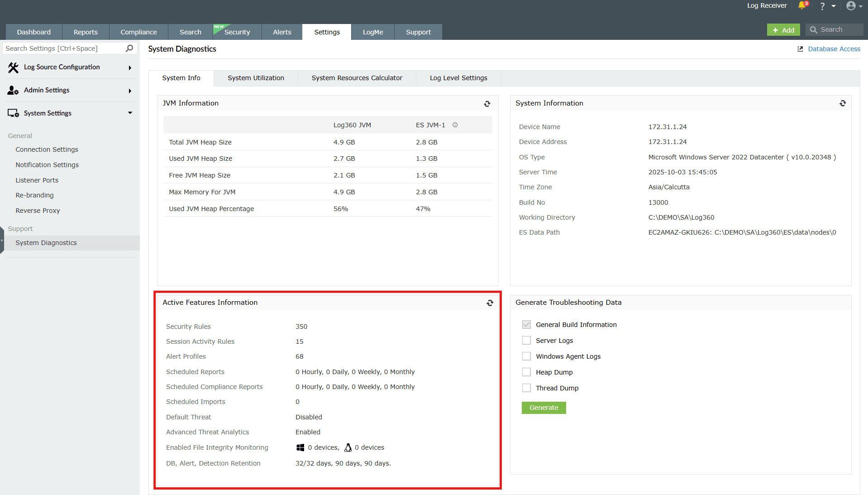The image size is (868, 495).
Task: Click the green Add button
Action: tap(783, 30)
